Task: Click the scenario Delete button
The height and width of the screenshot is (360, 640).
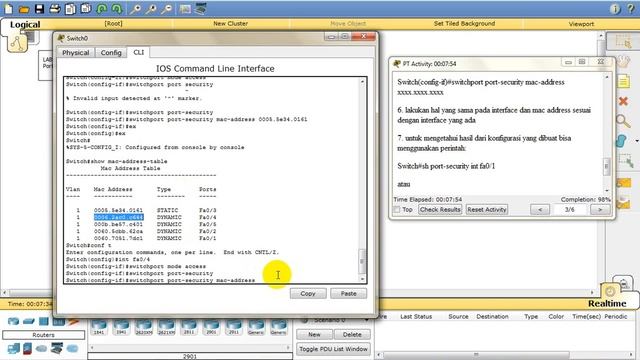Action: point(352,335)
